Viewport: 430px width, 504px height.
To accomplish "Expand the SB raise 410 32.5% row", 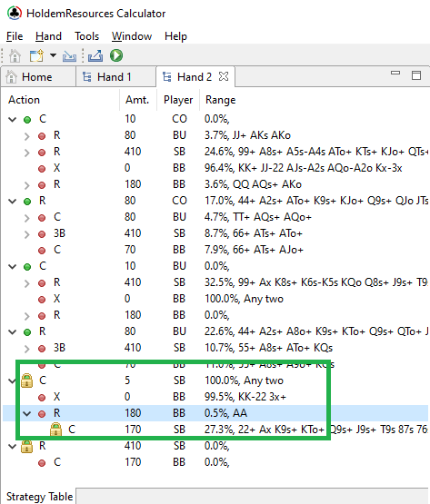I will 27,283.
